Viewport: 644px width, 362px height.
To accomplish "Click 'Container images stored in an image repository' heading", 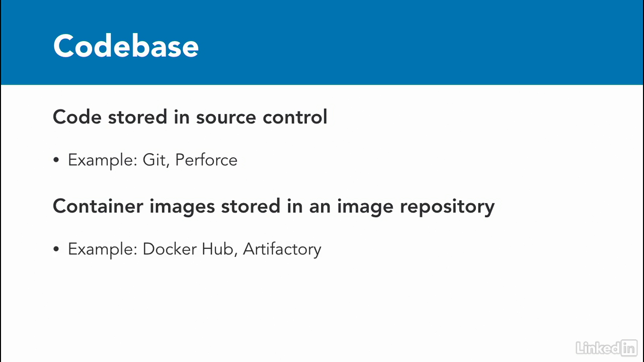I will 273,207.
